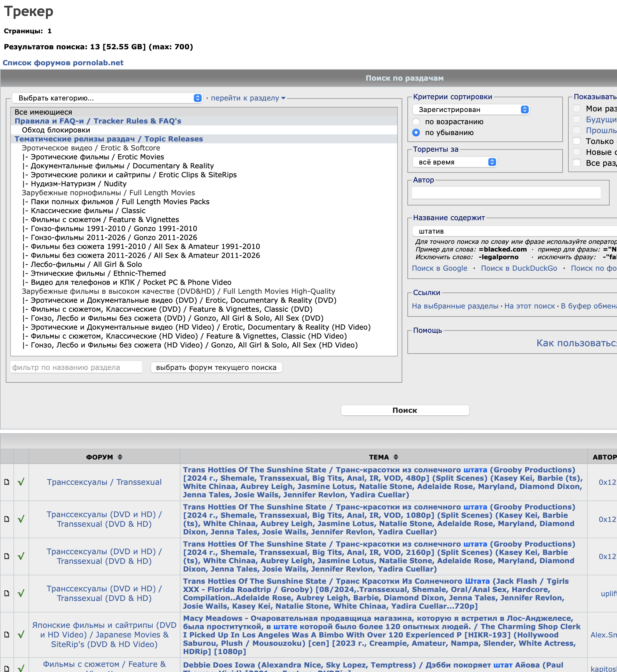The height and width of the screenshot is (672, 617).
Task: Click the green checkmark in the Debbie Does Iowa row
Action: (x=21, y=668)
